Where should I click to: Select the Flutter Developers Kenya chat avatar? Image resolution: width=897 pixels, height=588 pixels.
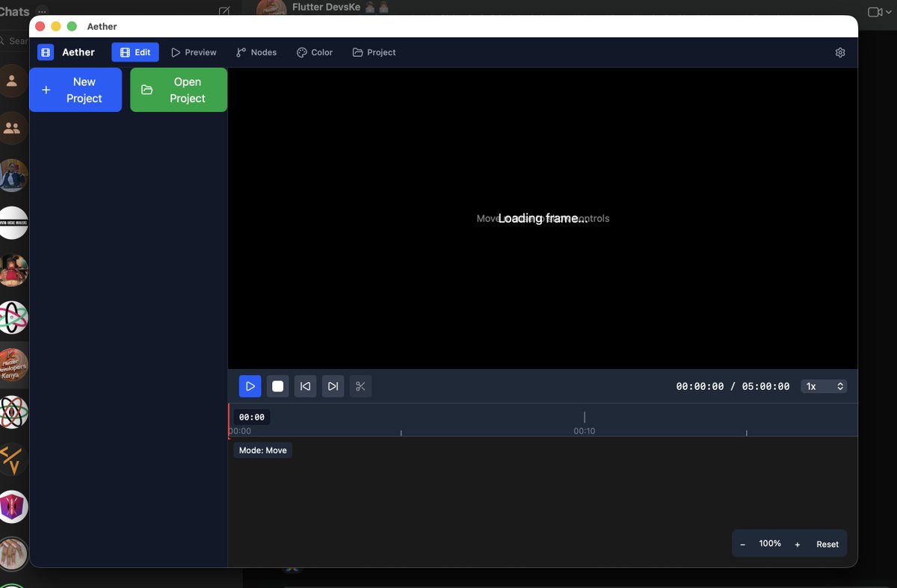[13, 365]
